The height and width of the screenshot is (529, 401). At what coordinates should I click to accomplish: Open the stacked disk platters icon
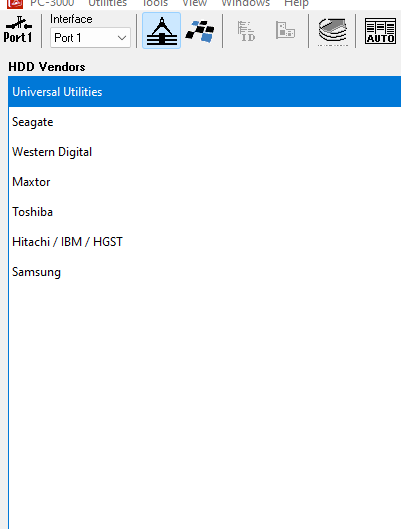coord(333,31)
